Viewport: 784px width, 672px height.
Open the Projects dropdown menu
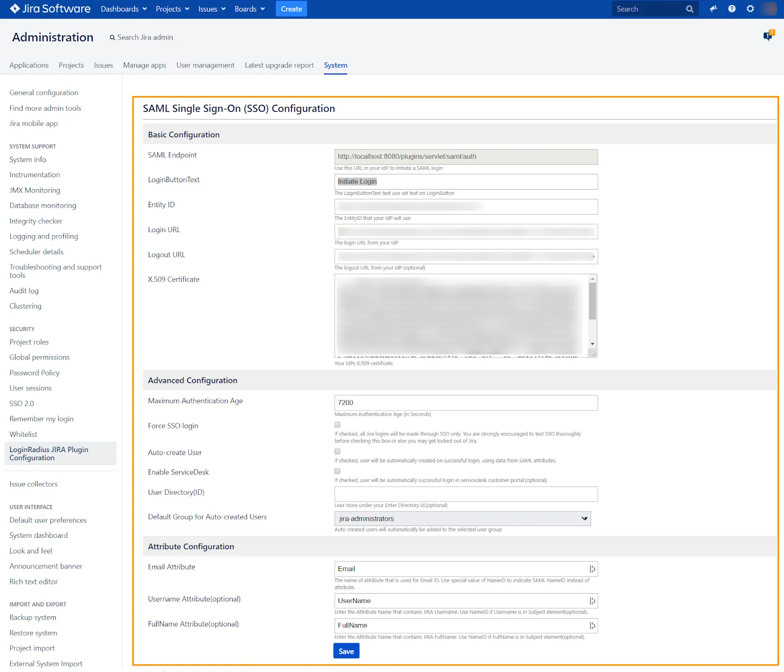coord(172,9)
